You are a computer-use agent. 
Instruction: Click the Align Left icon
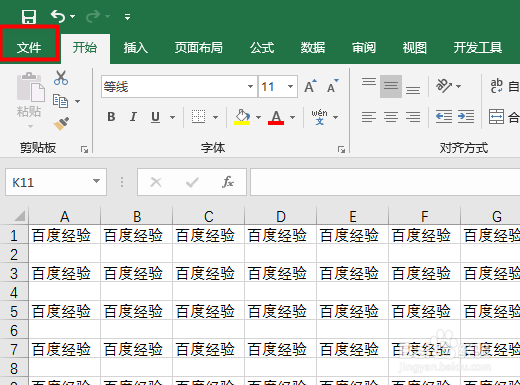pyautogui.click(x=369, y=117)
